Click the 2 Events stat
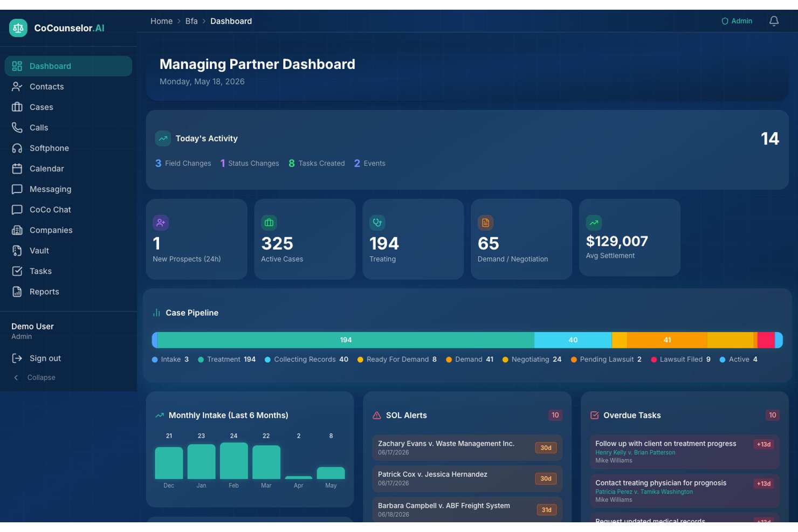 pyautogui.click(x=370, y=163)
